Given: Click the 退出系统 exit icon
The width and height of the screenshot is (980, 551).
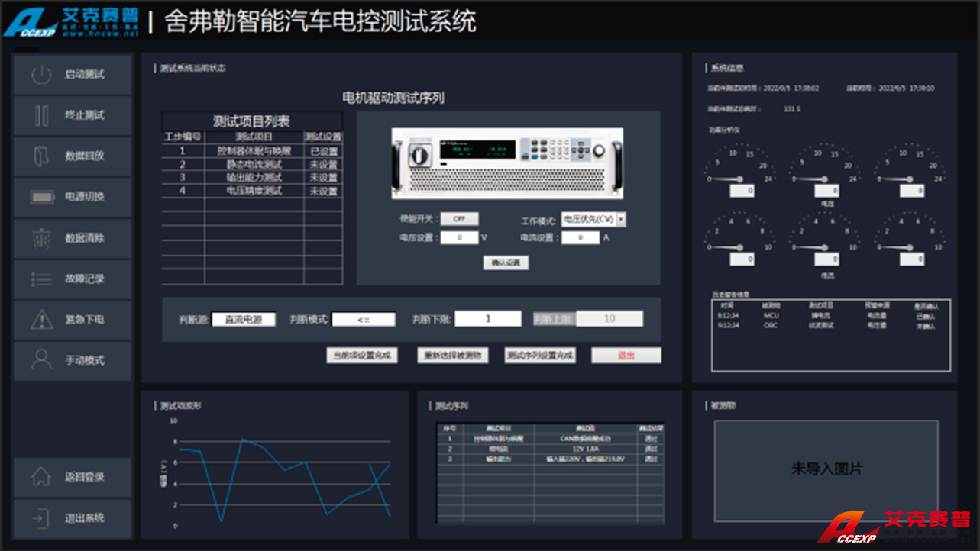Looking at the screenshot, I should click(40, 518).
